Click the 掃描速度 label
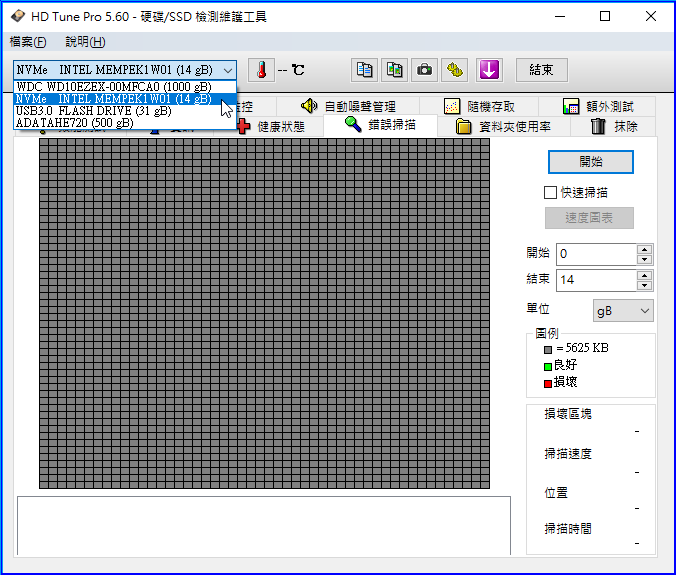 pos(568,453)
